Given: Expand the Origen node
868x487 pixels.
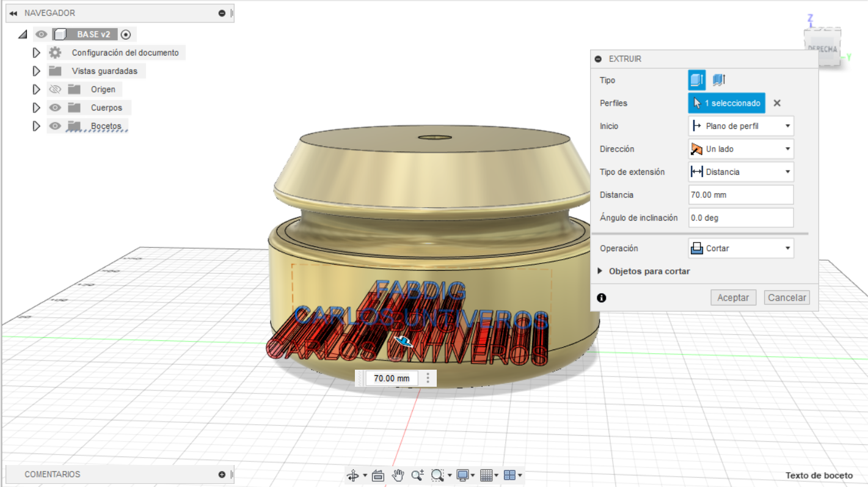Looking at the screenshot, I should point(37,89).
